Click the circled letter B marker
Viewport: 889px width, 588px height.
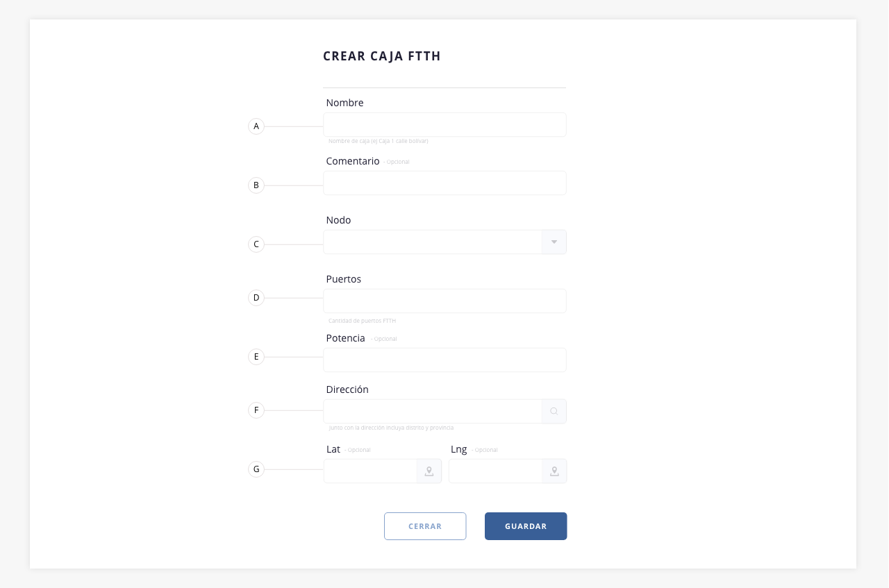[256, 185]
